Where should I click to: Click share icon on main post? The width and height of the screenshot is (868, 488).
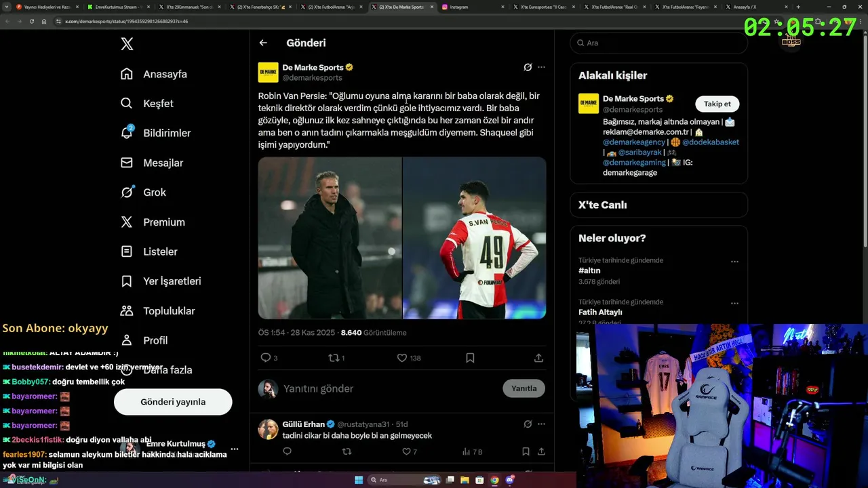tap(538, 358)
